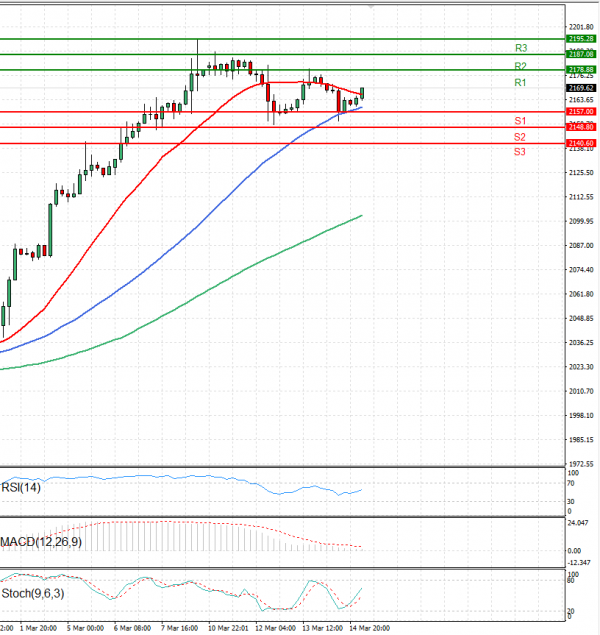
Task: Select the 2140.60 support price tag
Action: pos(581,143)
